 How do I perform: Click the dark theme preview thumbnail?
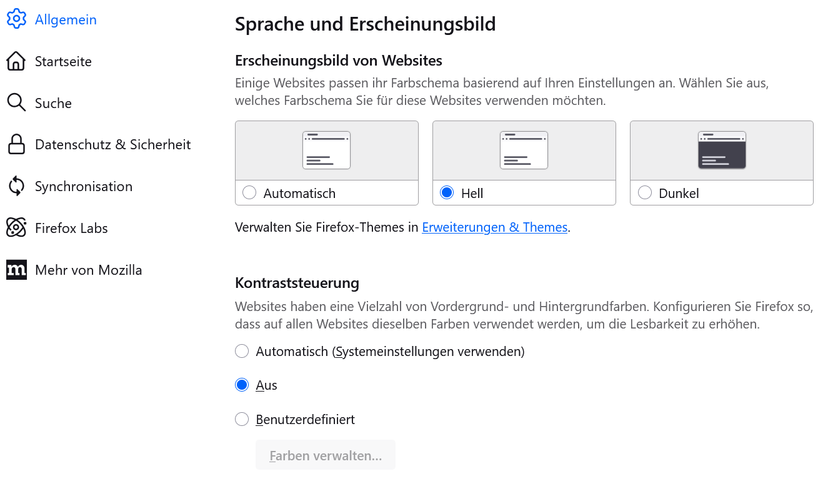pyautogui.click(x=722, y=150)
